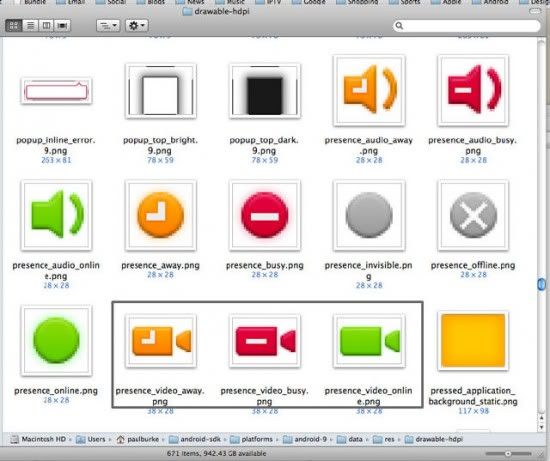Image resolution: width=550 pixels, height=461 pixels.
Task: Select presence_audio_busy.png red speaker icon
Action: pos(473,90)
